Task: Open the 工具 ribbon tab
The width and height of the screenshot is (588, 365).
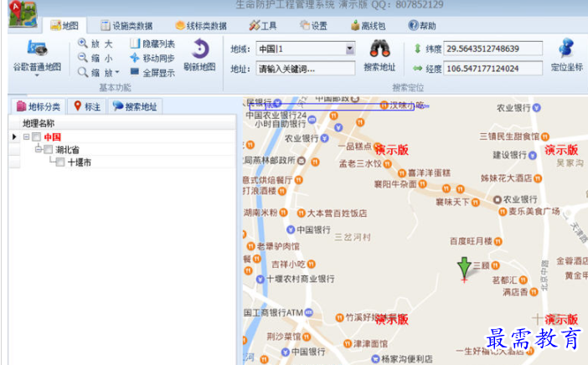Action: click(262, 25)
